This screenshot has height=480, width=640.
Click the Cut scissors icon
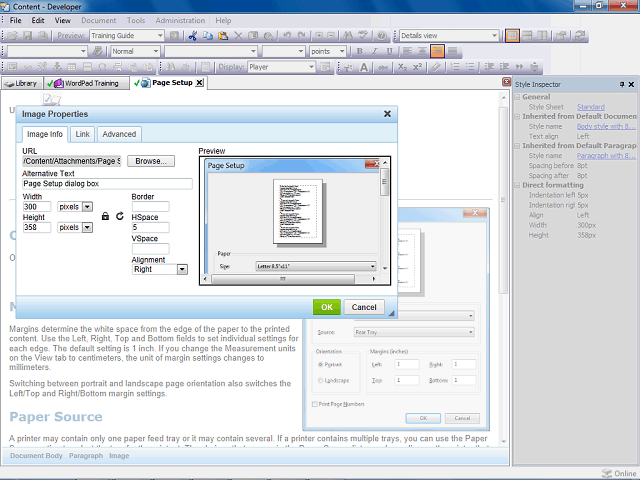[x=193, y=36]
